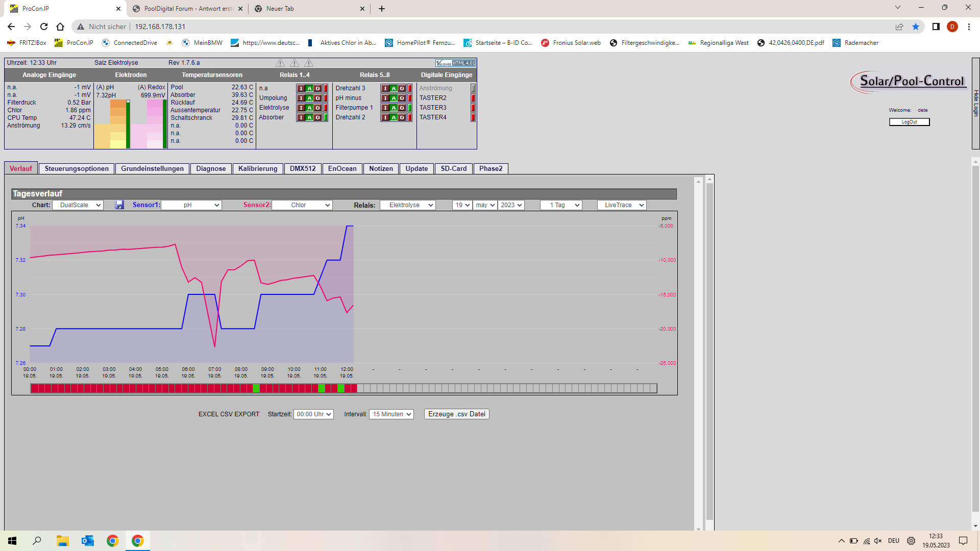Set Umpolung relay to I (on)
The image size is (980, 551).
(301, 98)
